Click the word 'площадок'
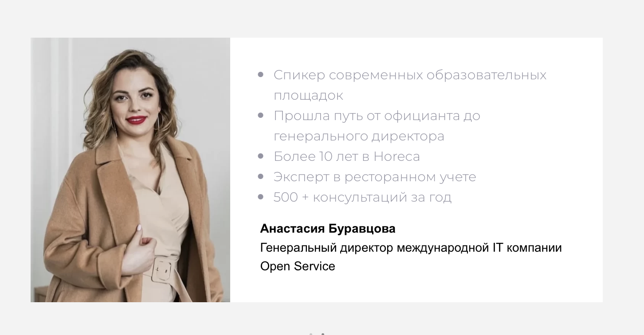The width and height of the screenshot is (644, 335). [x=308, y=95]
